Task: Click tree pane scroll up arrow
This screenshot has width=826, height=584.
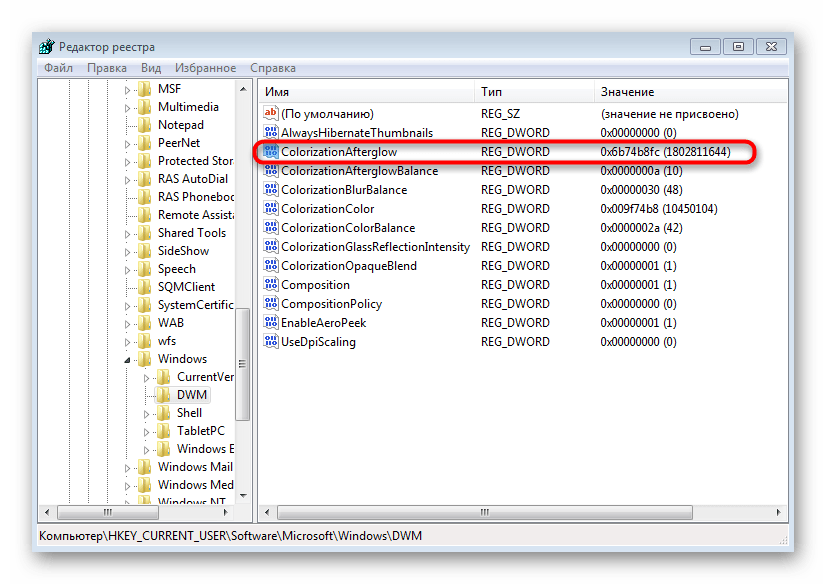Action: point(243,89)
